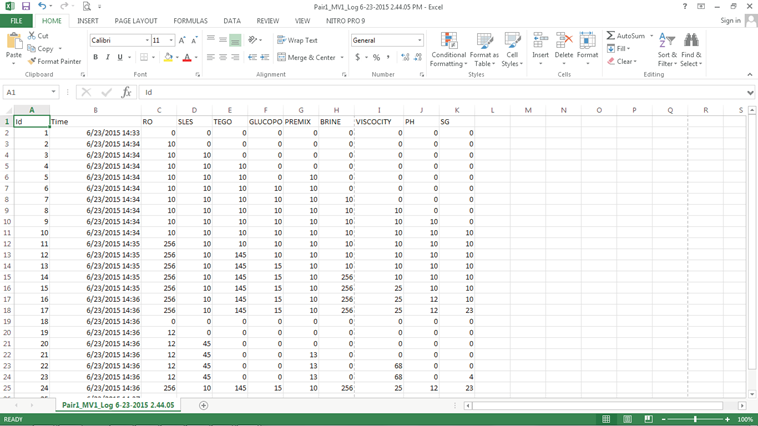This screenshot has height=426, width=758.
Task: Apply percent style format
Action: 376,57
